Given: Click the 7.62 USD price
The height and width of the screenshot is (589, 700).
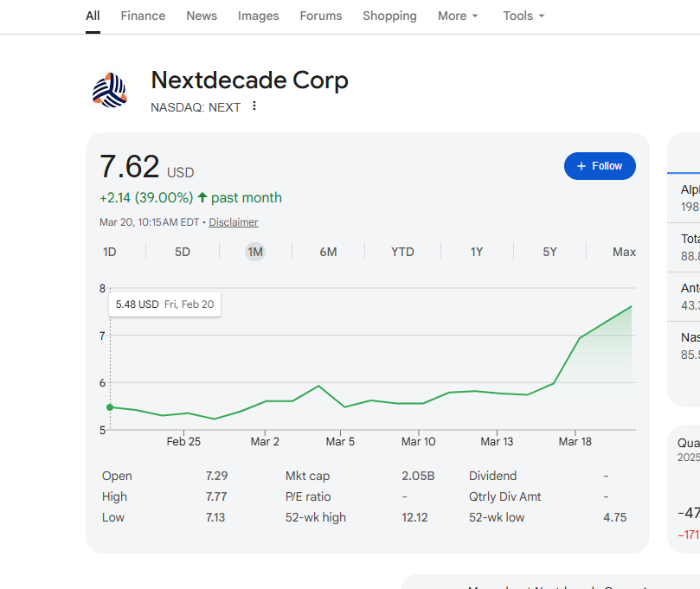Looking at the screenshot, I should 147,167.
